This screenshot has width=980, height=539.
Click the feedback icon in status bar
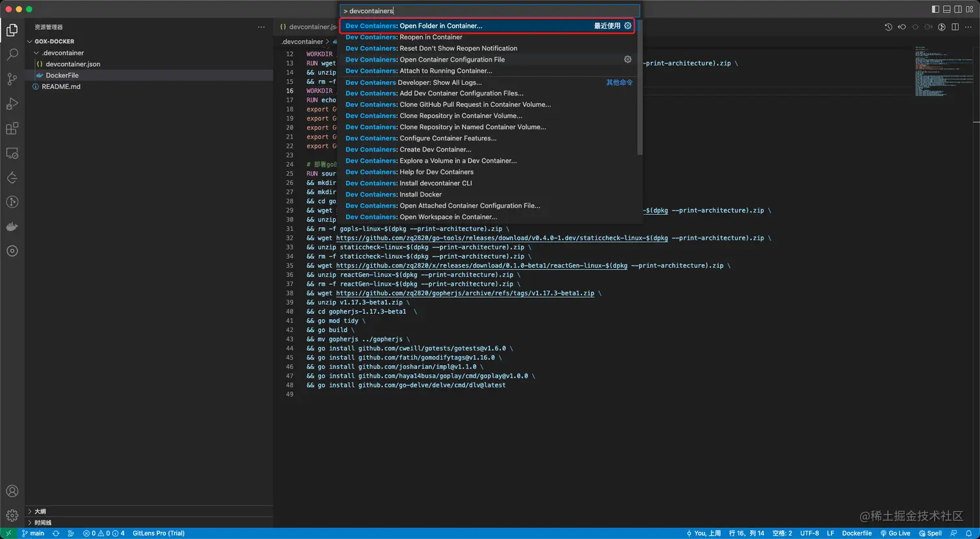955,533
